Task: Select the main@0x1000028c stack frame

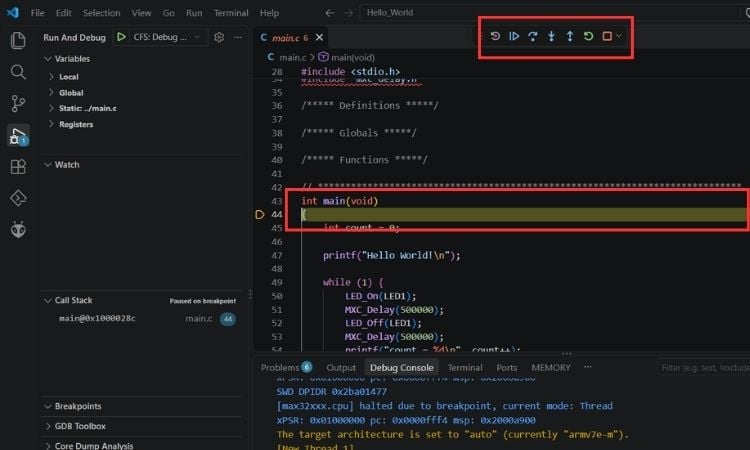Action: coord(142,318)
